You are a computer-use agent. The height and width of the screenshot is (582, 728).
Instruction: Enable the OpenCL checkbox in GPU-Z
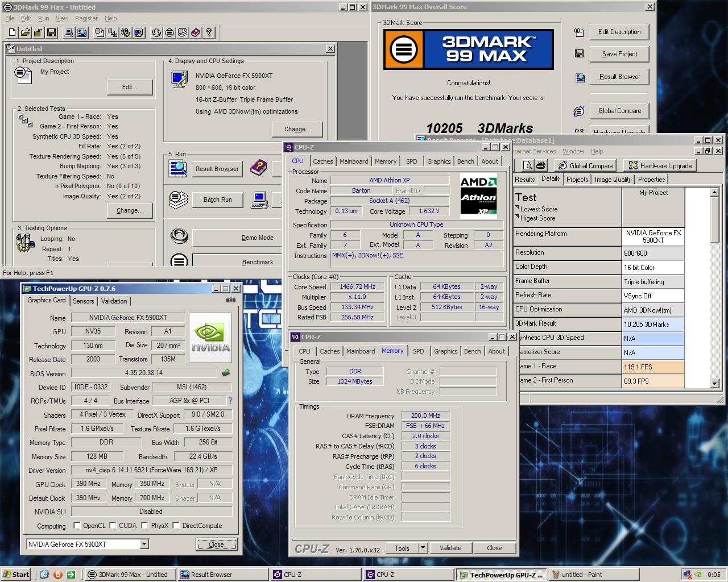click(78, 526)
